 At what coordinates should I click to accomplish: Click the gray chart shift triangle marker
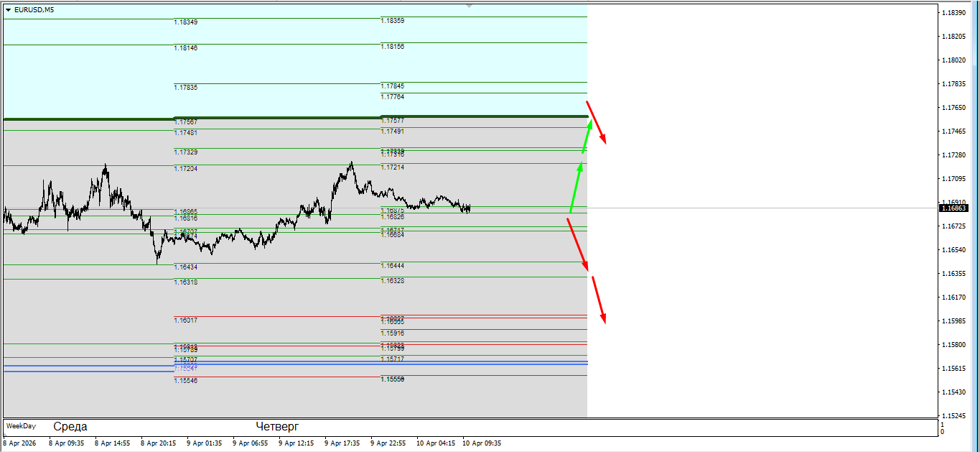pos(469,6)
